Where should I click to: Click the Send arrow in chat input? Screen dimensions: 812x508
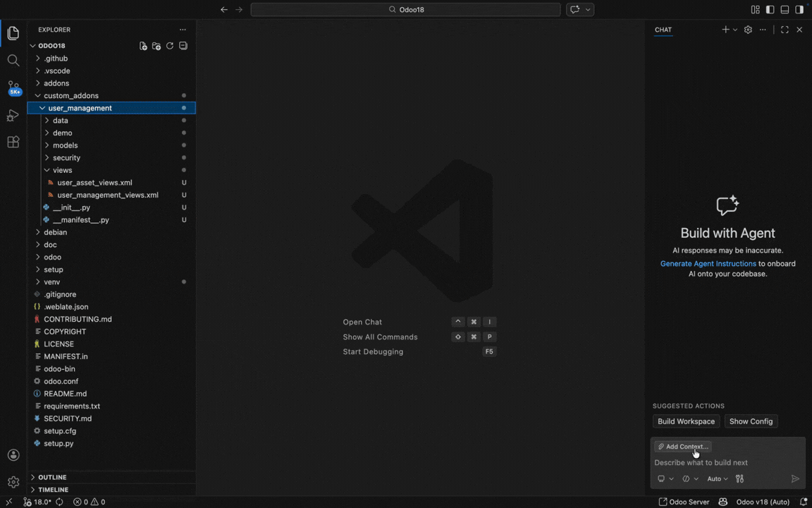click(795, 478)
